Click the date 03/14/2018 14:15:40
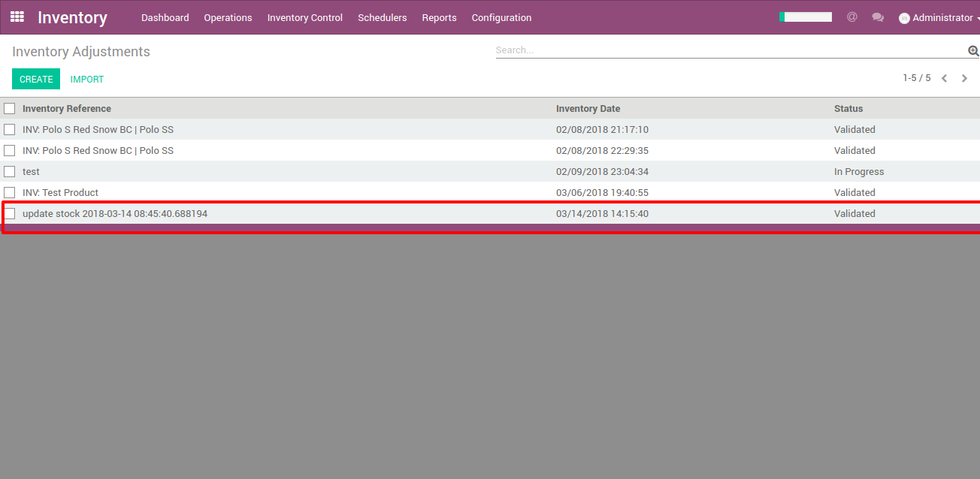980x479 pixels. pyautogui.click(x=602, y=214)
